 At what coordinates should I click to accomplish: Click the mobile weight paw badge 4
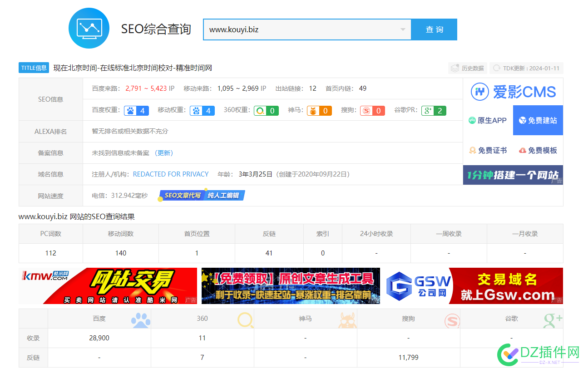(202, 110)
